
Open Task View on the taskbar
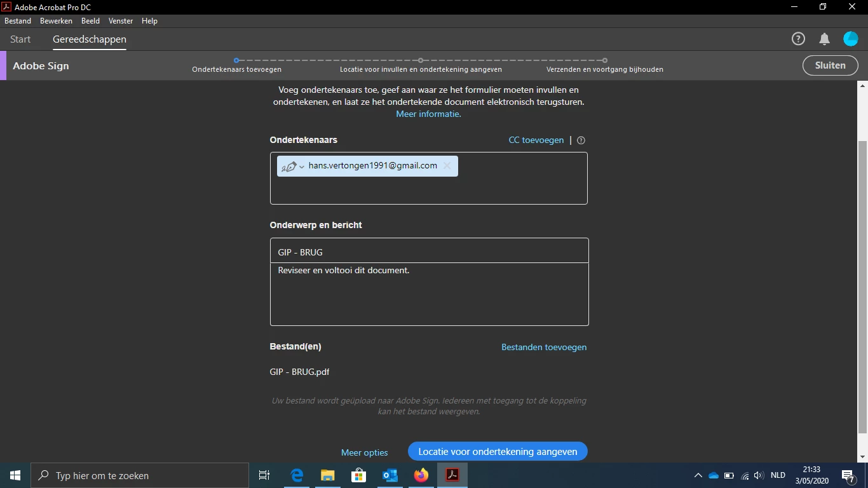264,475
